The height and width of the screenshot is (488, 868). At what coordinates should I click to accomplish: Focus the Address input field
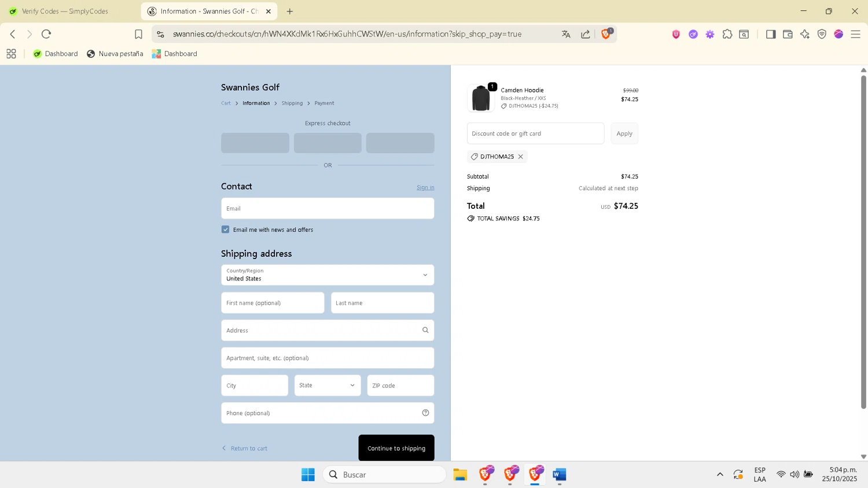point(328,330)
